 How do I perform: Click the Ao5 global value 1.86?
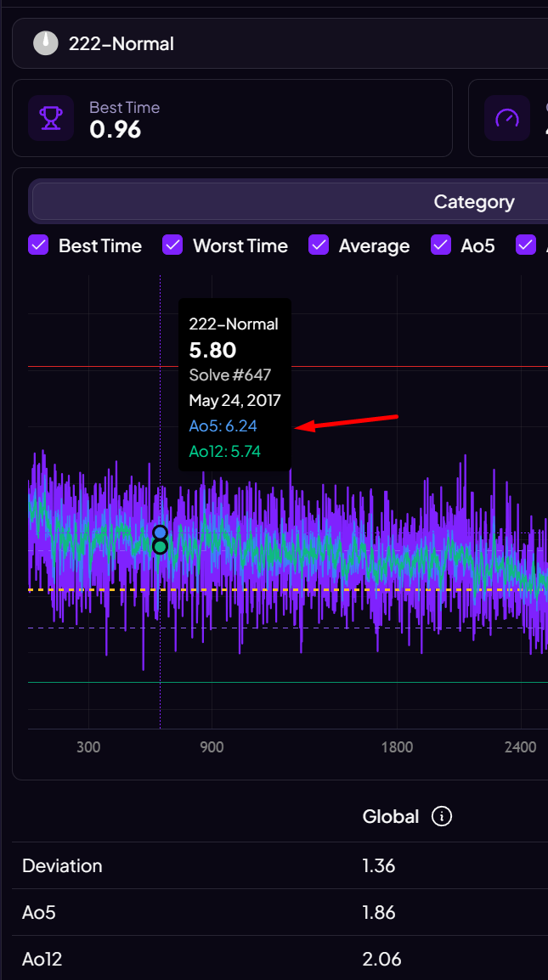click(379, 913)
